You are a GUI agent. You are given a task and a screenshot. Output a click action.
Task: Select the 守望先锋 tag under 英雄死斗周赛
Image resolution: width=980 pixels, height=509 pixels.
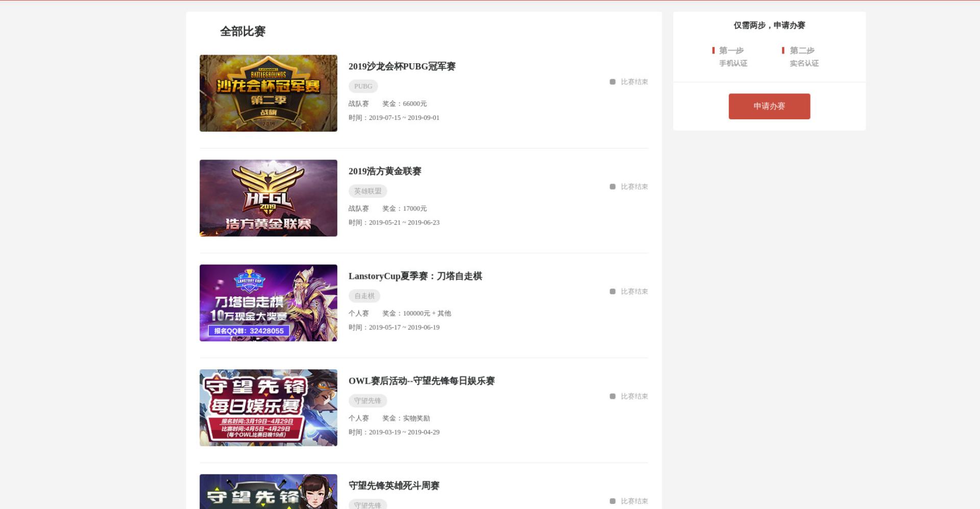[368, 504]
